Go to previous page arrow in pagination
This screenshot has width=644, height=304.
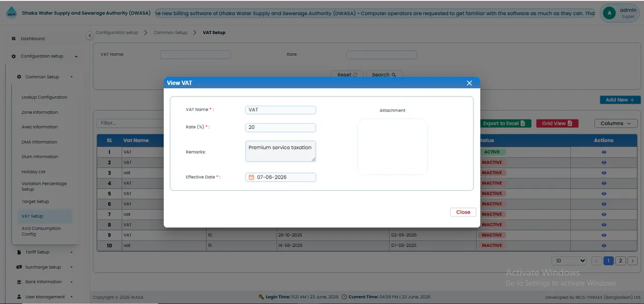pos(596,261)
